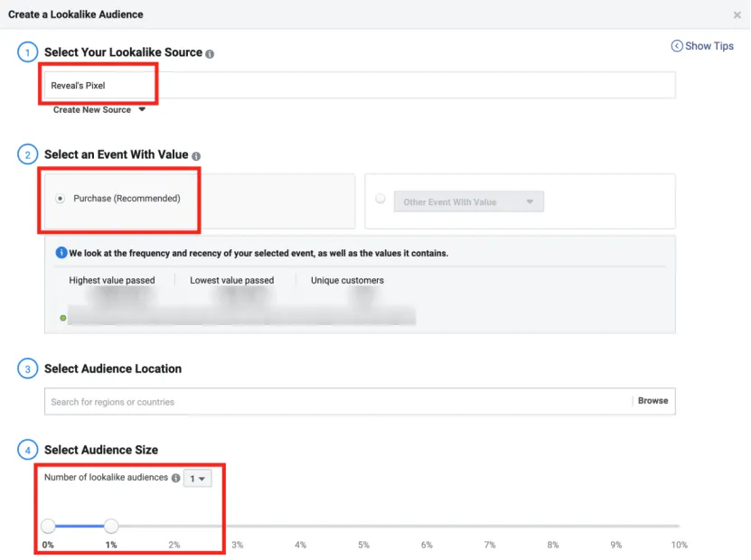This screenshot has width=751, height=560.
Task: Click the Show Tips arrow icon
Action: [x=677, y=46]
